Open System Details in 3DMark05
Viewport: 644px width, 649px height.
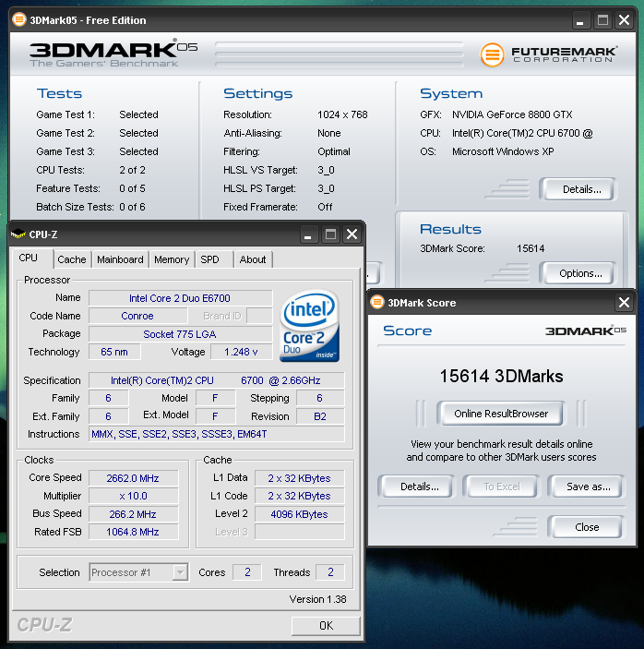tap(578, 189)
